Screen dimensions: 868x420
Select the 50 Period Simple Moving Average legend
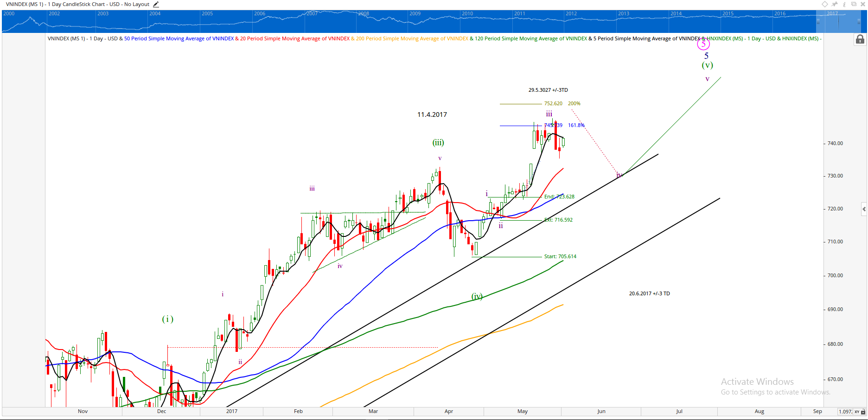[179, 38]
